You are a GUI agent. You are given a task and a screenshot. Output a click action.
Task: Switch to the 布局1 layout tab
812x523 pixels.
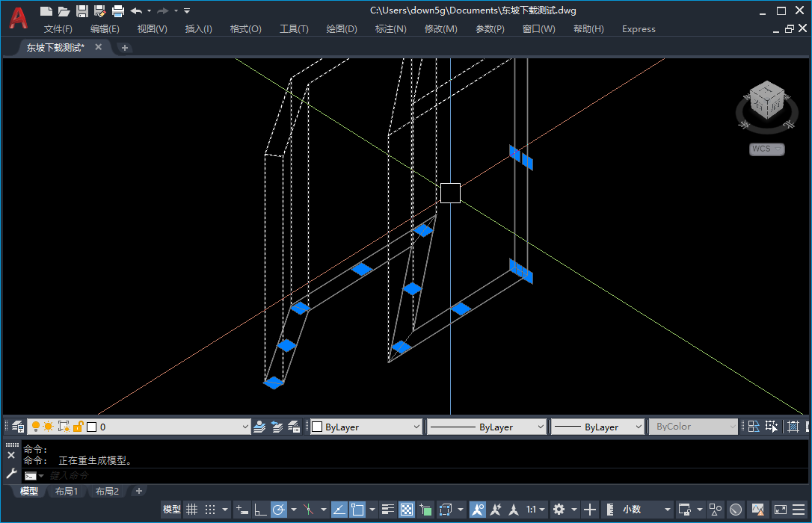(x=67, y=491)
